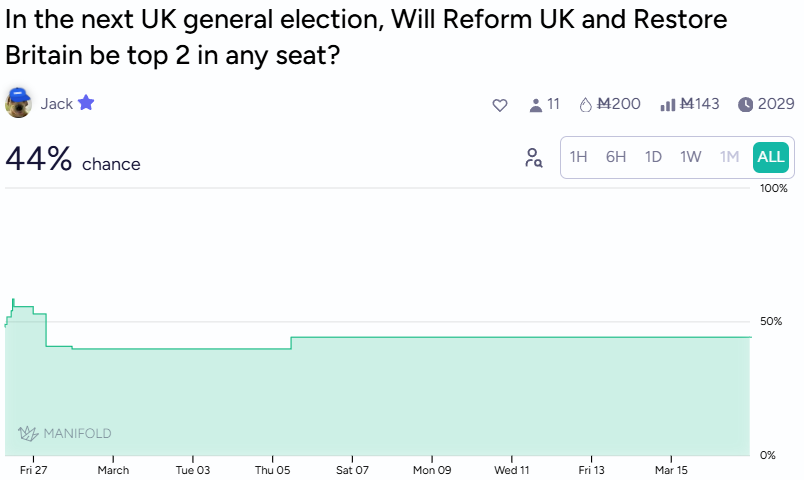Click the clock close-date icon
Viewport: 804px width, 480px height.
tap(746, 104)
